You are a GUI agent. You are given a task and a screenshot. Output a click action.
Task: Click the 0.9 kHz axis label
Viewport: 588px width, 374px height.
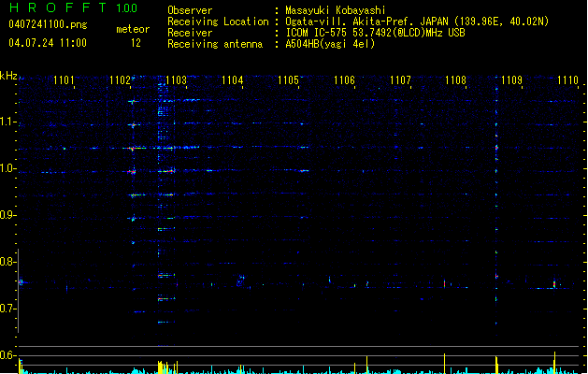click(x=7, y=215)
